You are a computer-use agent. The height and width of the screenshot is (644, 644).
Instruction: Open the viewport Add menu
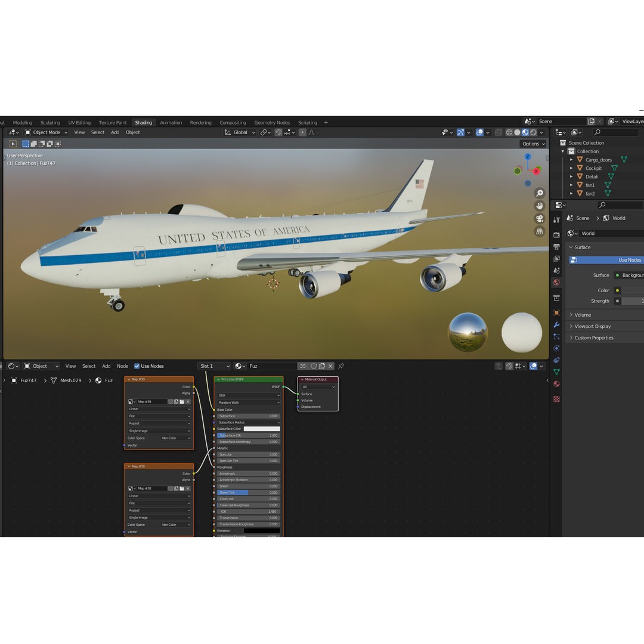(x=115, y=132)
